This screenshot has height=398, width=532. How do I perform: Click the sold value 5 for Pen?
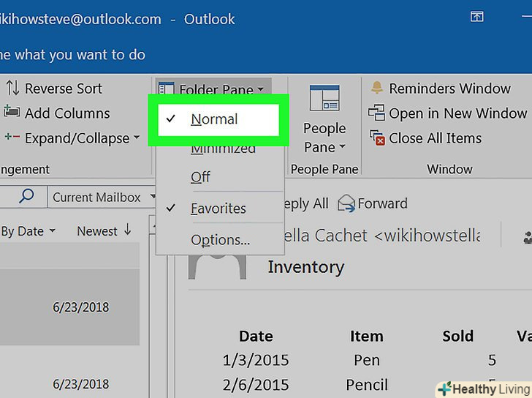[x=492, y=360]
